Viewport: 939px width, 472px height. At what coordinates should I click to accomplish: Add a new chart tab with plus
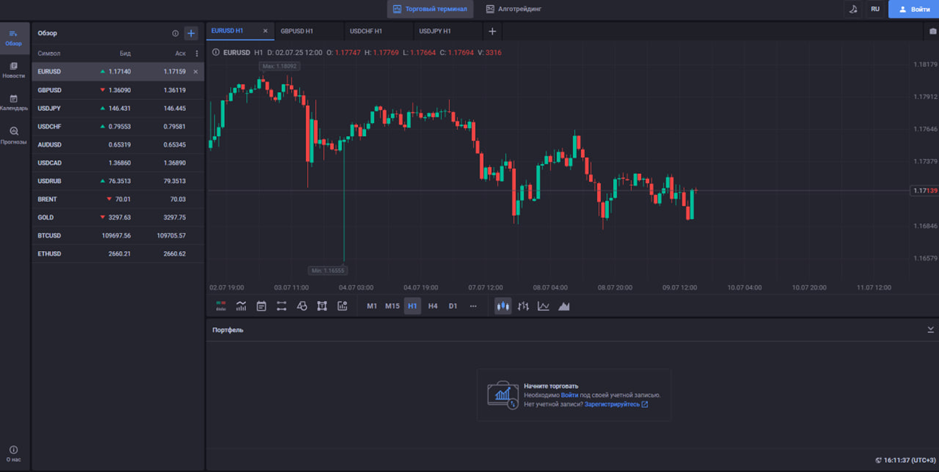(492, 31)
